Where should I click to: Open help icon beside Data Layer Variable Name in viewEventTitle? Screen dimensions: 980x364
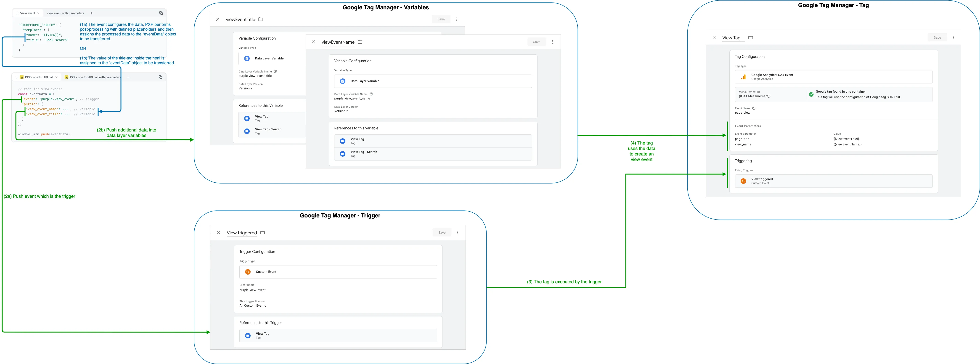coord(275,71)
